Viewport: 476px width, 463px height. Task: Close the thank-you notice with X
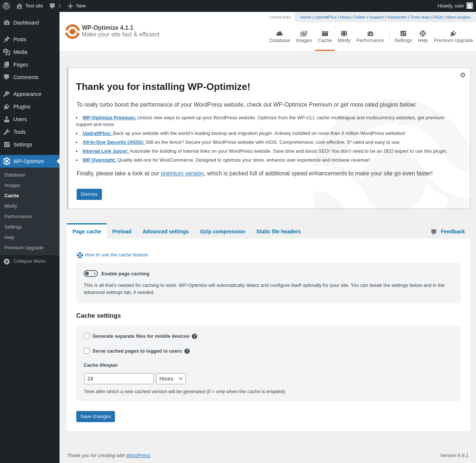[x=463, y=75]
